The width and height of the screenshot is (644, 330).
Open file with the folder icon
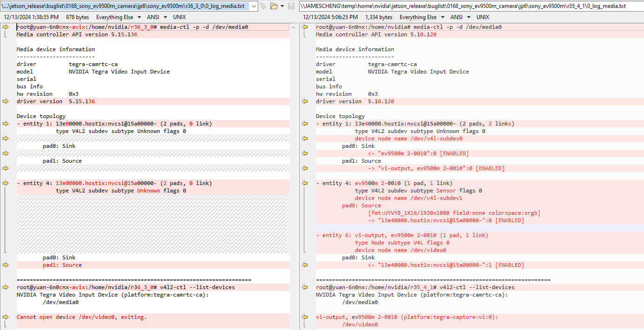point(274,6)
